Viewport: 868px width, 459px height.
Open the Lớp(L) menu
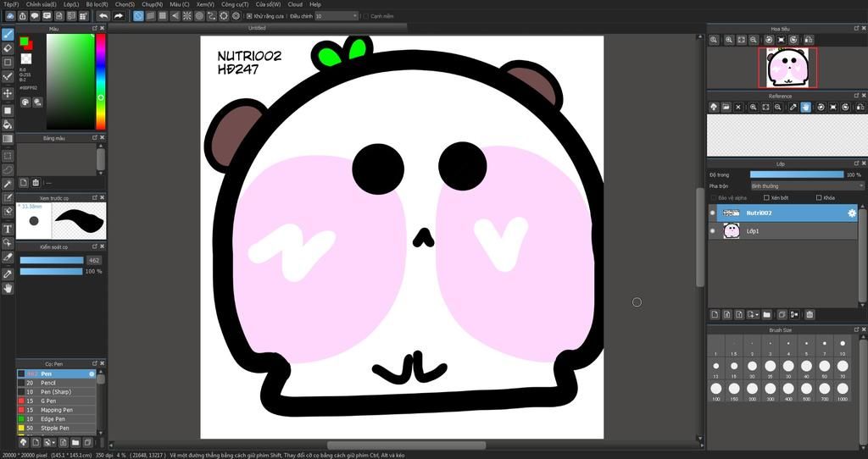point(71,4)
